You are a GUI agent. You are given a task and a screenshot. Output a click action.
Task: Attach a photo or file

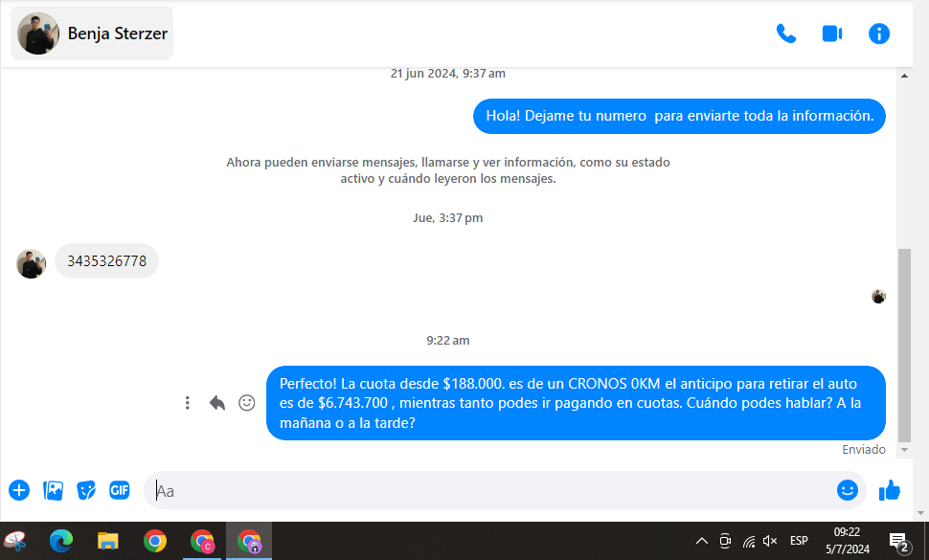click(53, 490)
